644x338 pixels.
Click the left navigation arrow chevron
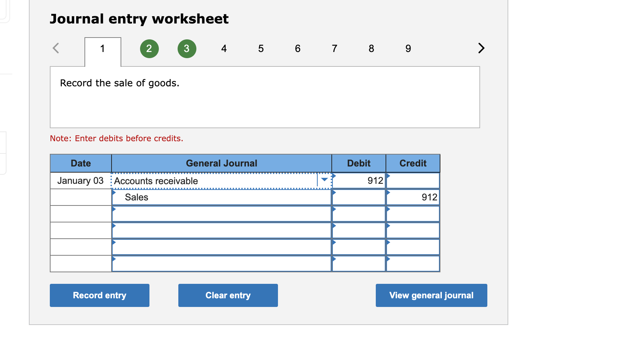(x=56, y=48)
